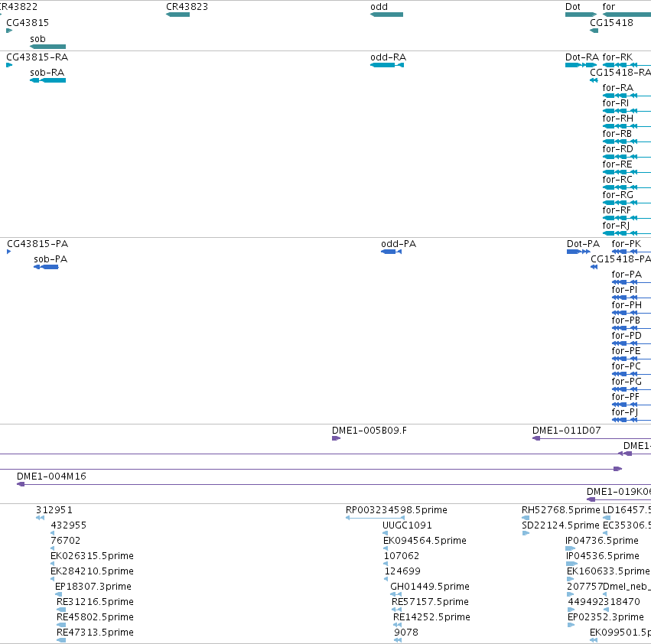Click the DME1-004M16 clone label
The width and height of the screenshot is (651, 644).
[x=51, y=476]
